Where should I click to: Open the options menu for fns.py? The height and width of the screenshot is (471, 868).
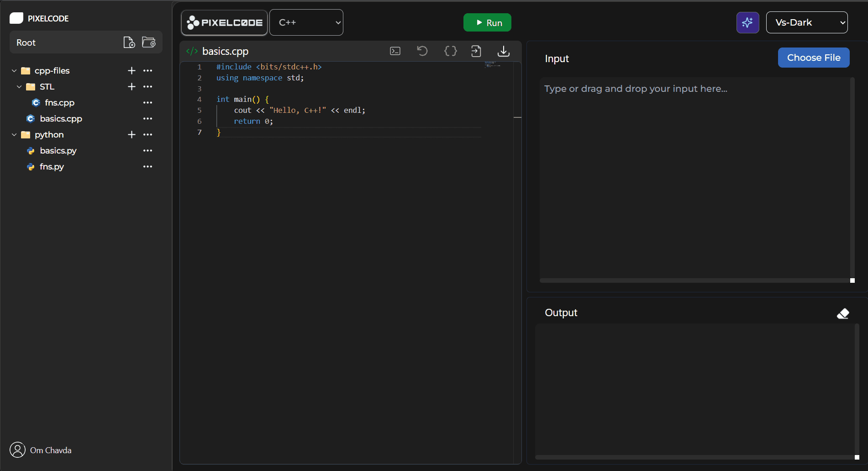[147, 167]
